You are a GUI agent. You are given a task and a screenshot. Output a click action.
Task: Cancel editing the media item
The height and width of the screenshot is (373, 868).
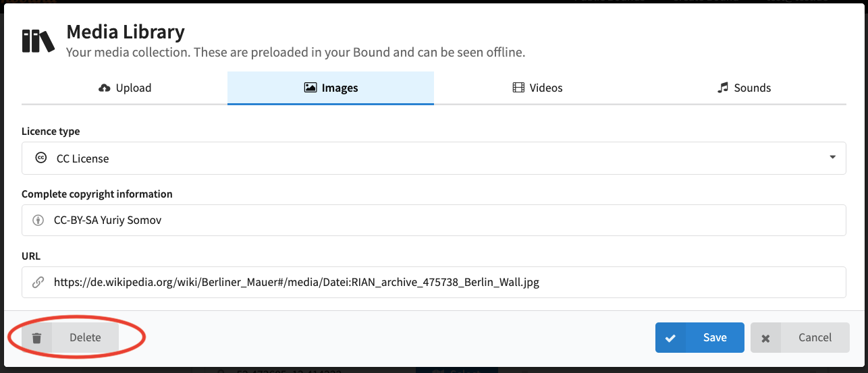point(800,337)
